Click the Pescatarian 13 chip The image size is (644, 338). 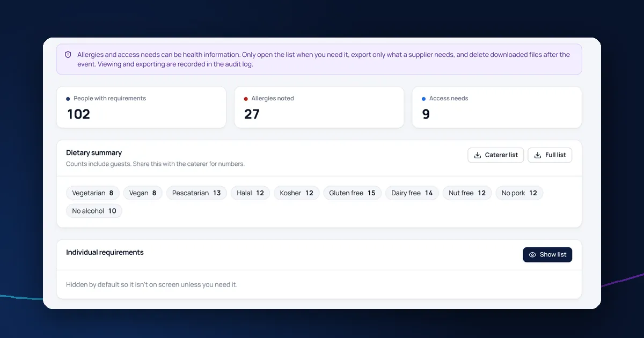pyautogui.click(x=196, y=193)
